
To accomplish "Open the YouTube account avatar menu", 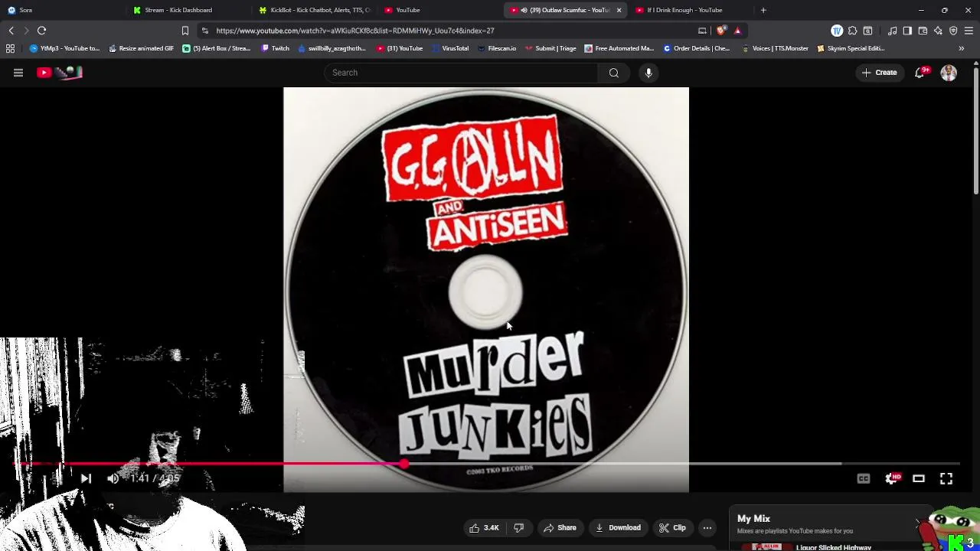I will click(x=949, y=73).
